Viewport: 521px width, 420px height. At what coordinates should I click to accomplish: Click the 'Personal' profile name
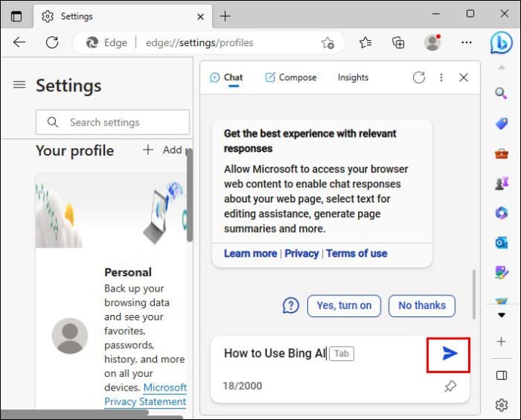[x=128, y=272]
